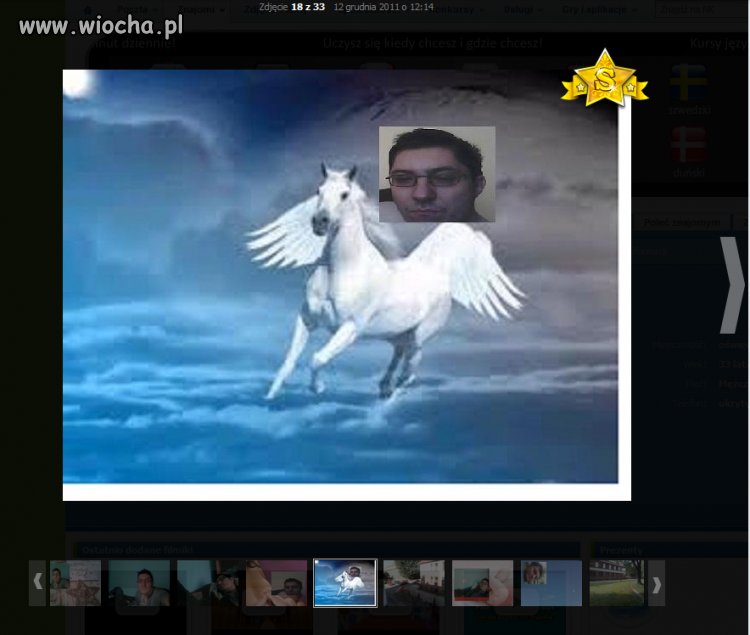Click the gold star S badge

click(x=605, y=78)
